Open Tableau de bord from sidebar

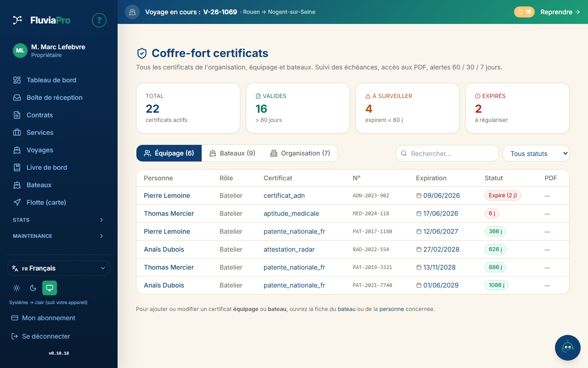pos(59,80)
